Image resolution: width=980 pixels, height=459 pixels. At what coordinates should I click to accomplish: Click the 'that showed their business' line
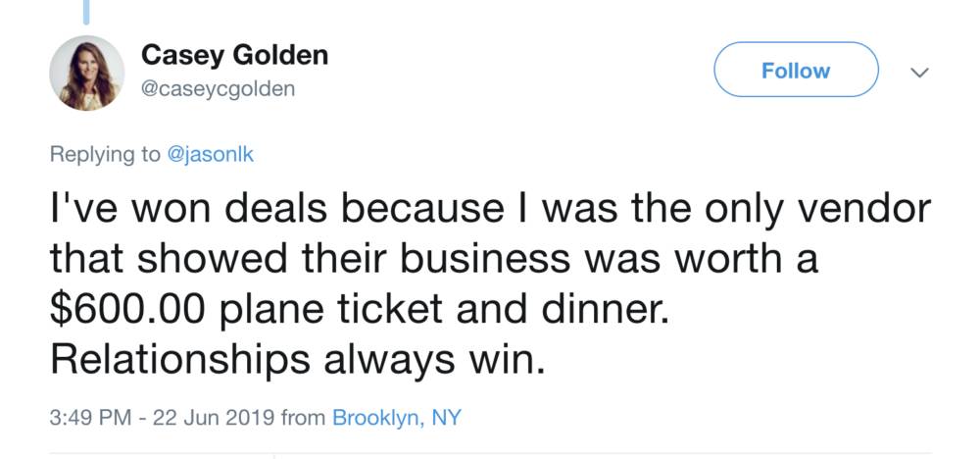tap(310, 259)
